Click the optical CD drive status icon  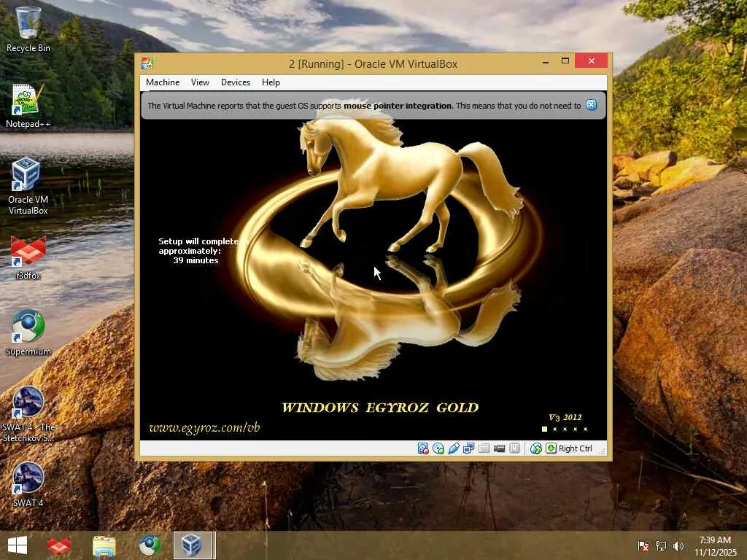point(438,448)
